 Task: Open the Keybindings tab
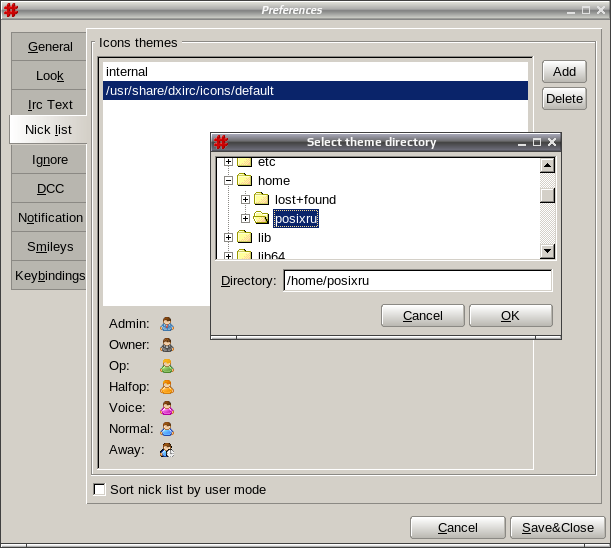(x=49, y=275)
